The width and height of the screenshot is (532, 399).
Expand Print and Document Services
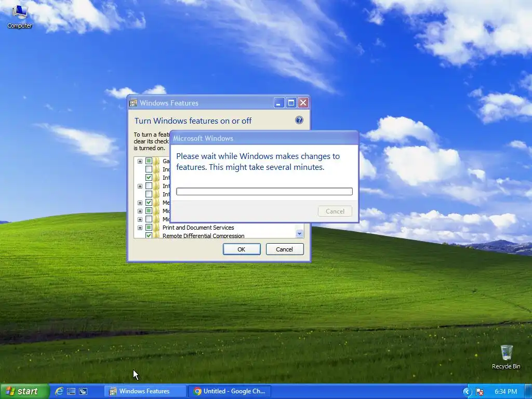click(x=140, y=228)
